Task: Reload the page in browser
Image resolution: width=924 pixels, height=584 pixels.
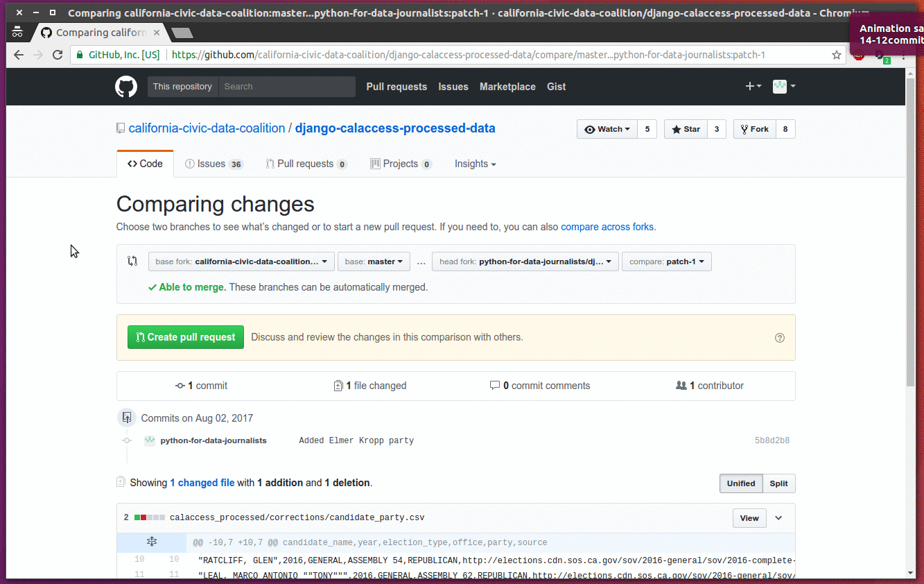Action: (x=58, y=55)
